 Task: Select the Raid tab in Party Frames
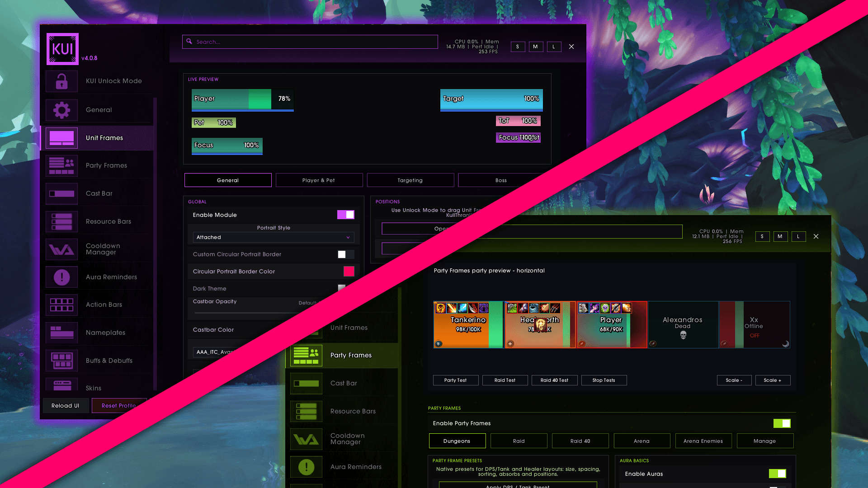pyautogui.click(x=519, y=441)
